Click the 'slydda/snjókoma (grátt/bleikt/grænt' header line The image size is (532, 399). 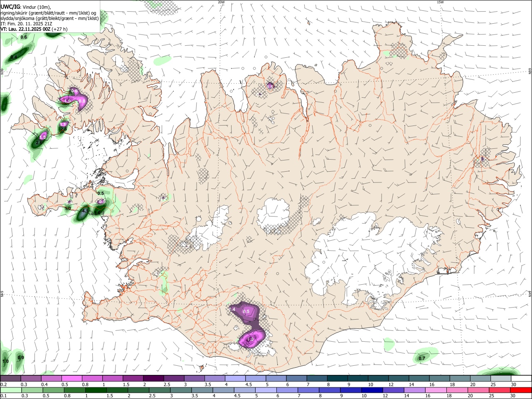(x=49, y=18)
